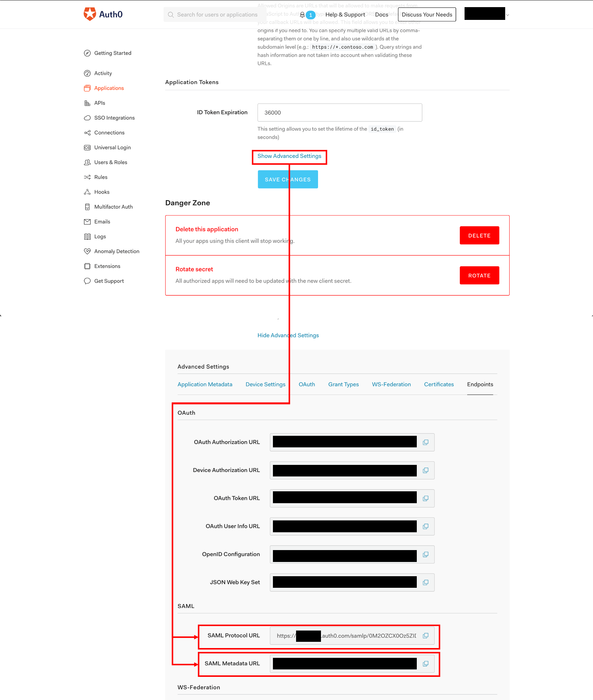The width and height of the screenshot is (593, 700).
Task: Click the Universal Login icon
Action: coord(88,147)
